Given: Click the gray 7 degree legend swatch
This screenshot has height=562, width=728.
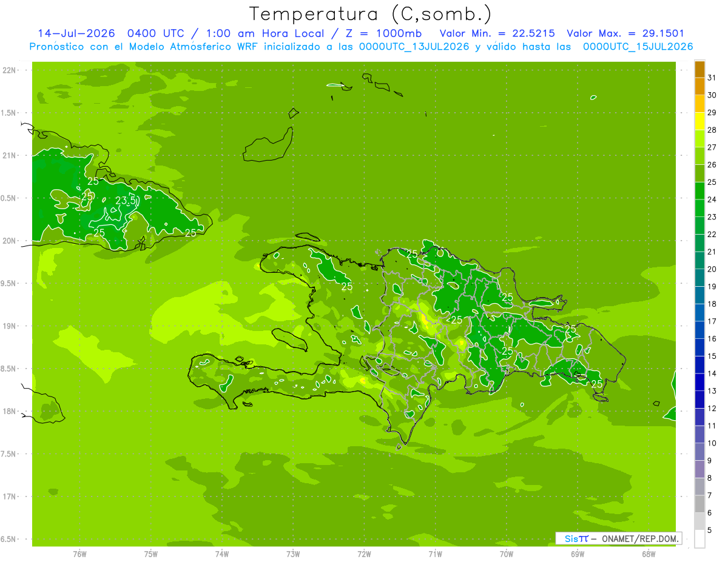Looking at the screenshot, I should click(699, 486).
